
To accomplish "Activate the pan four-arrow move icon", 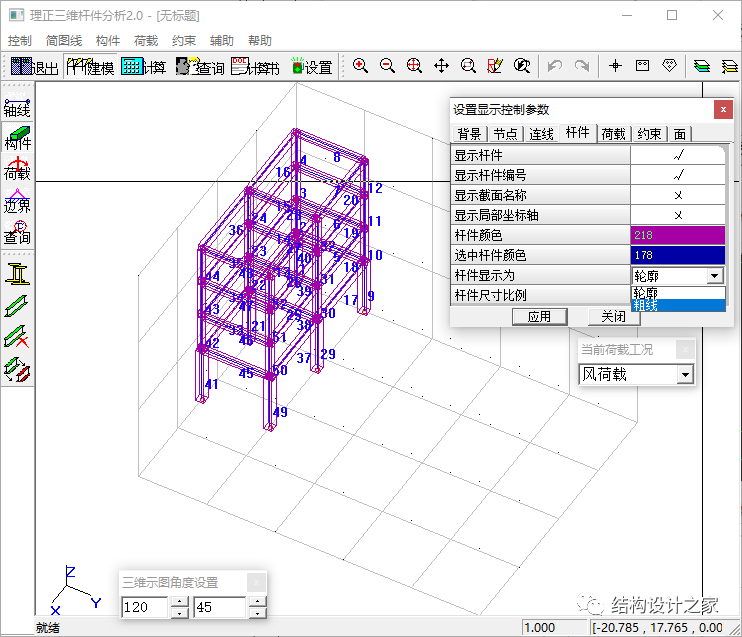I will coord(441,66).
